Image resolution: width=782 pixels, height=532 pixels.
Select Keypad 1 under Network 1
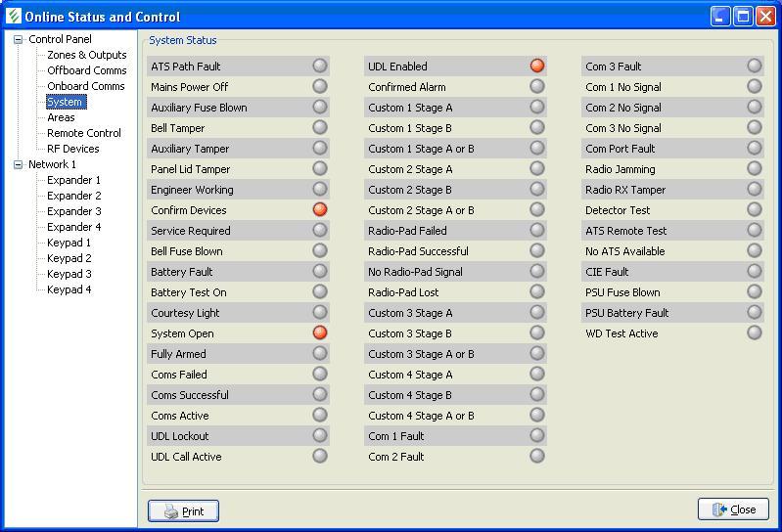pyautogui.click(x=69, y=243)
